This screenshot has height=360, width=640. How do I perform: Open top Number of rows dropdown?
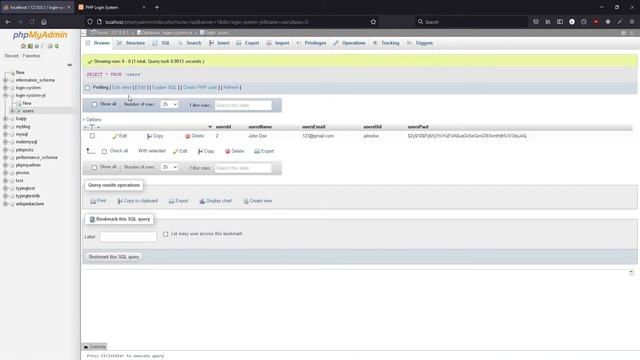(x=169, y=104)
